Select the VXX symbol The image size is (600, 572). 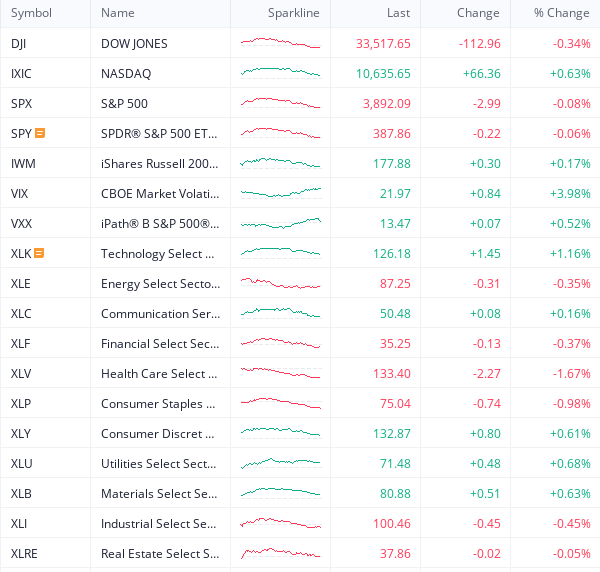click(x=21, y=223)
